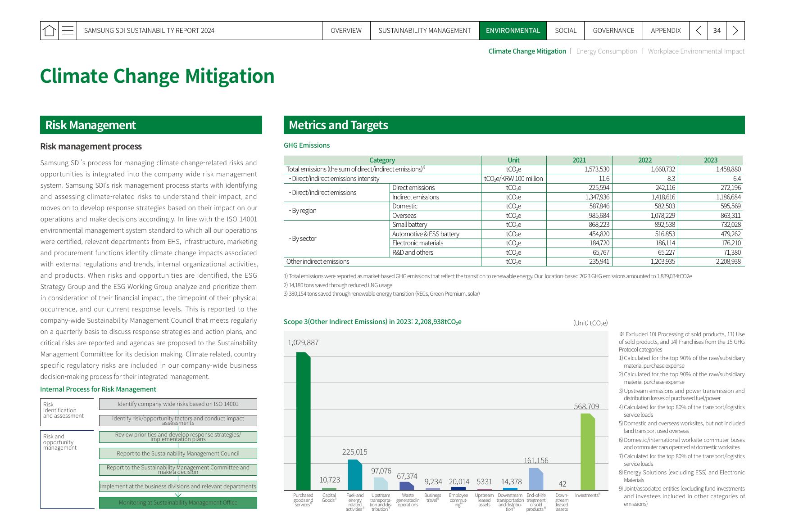Open the OVERVIEW tab
Screen dimensions: 785x532
(346, 31)
